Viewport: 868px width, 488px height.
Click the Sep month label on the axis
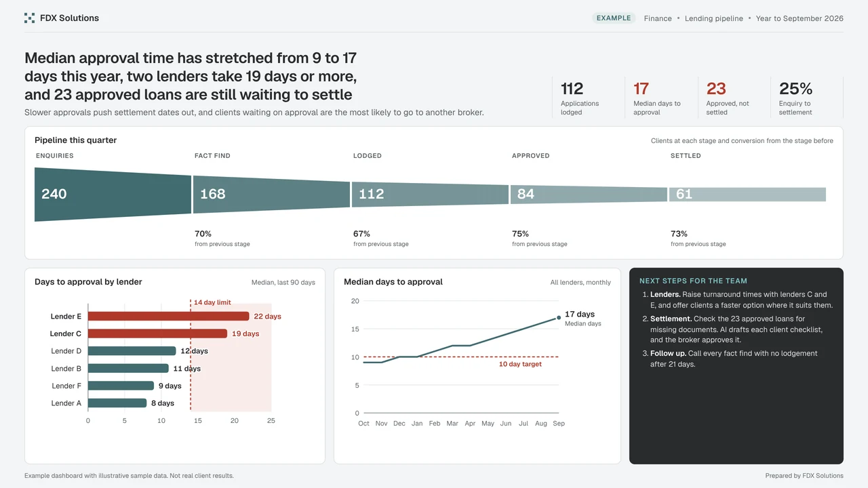(x=559, y=424)
